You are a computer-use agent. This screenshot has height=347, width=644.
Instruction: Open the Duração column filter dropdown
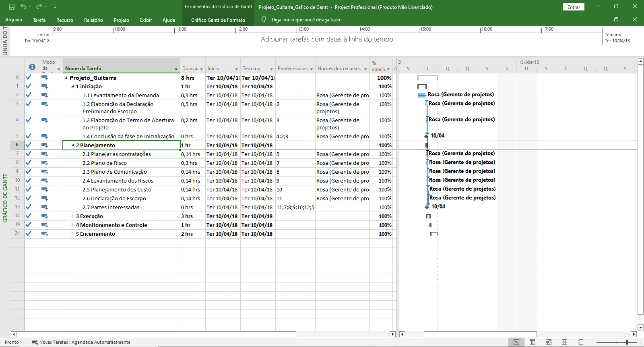click(201, 69)
